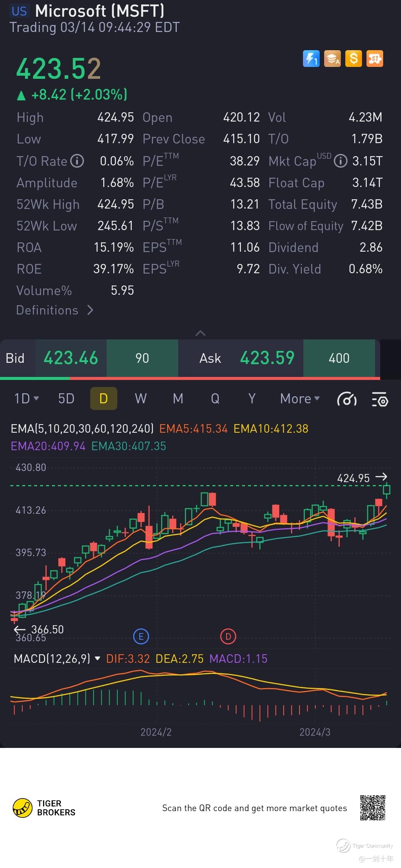This screenshot has height=868, width=401.
Task: Tap the current price 423.52
Action: coord(59,69)
